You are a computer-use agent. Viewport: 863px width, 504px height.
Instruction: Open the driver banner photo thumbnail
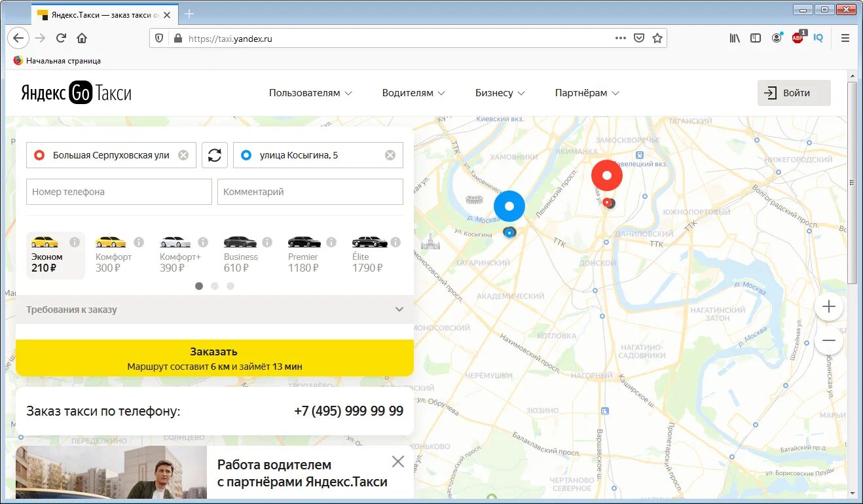click(x=111, y=472)
